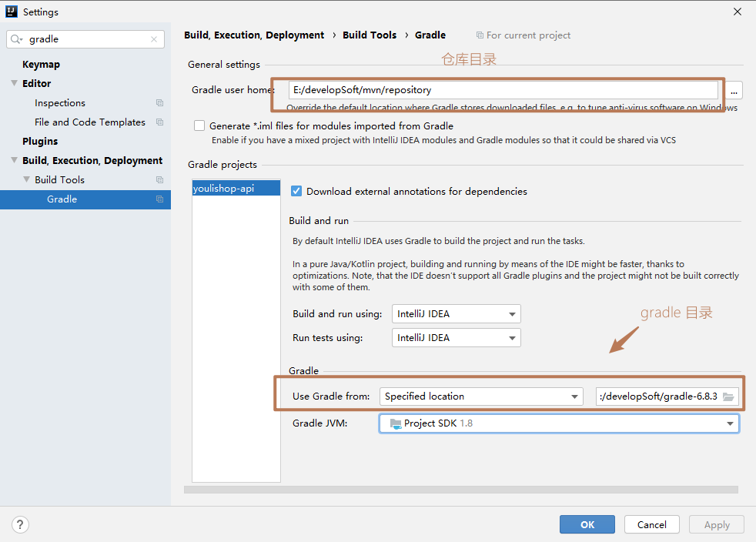The width and height of the screenshot is (756, 542).
Task: Collapse Build, Execution, Deployment section
Action: pyautogui.click(x=15, y=160)
